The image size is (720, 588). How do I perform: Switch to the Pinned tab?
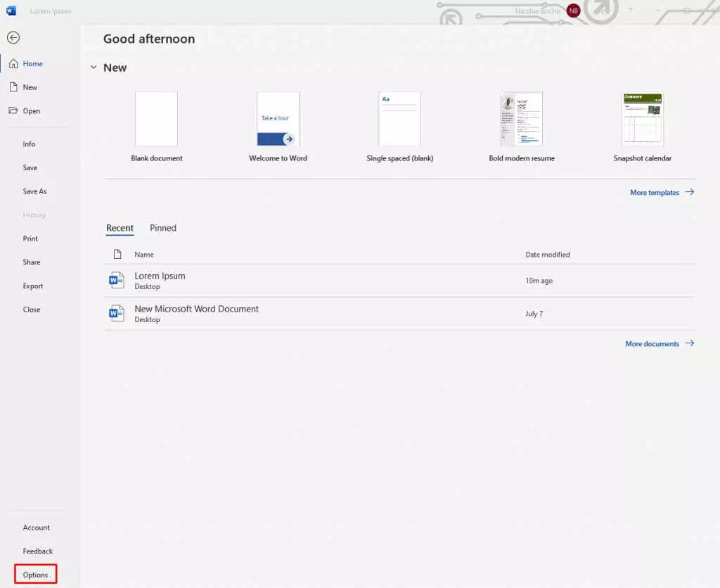click(x=163, y=228)
